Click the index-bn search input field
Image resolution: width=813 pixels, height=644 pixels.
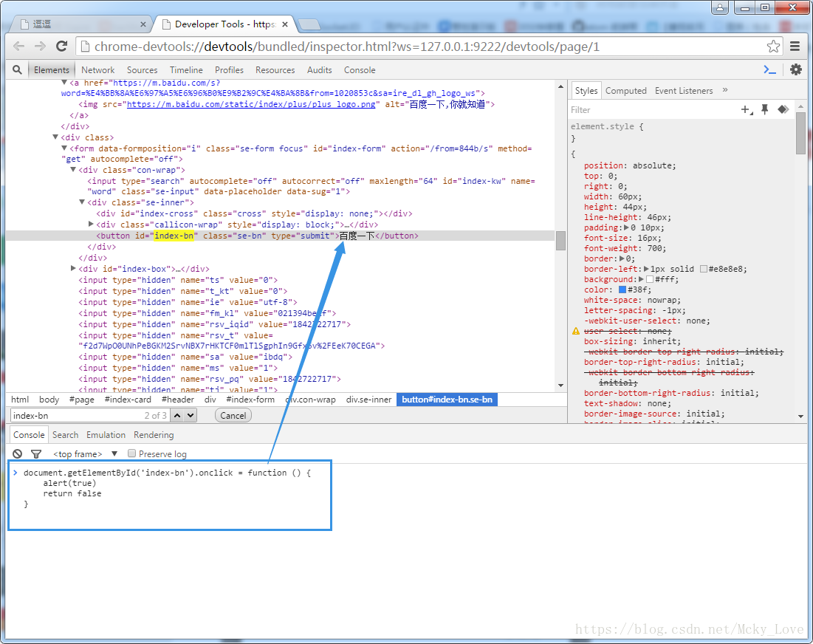(x=91, y=415)
